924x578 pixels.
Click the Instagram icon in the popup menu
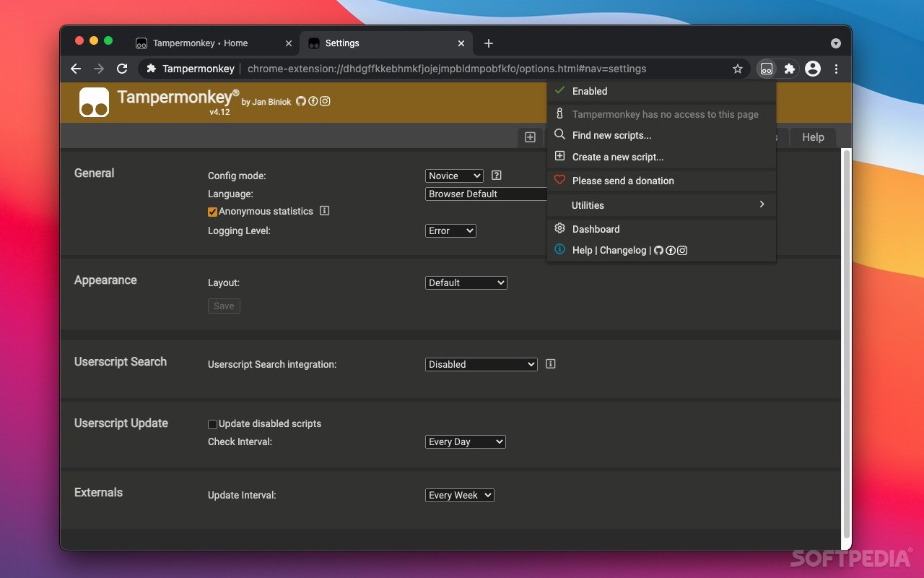(682, 250)
